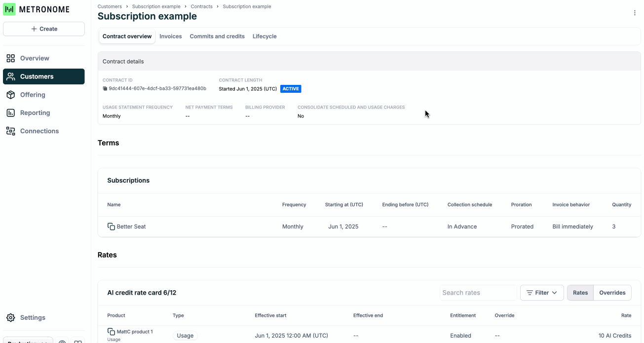Screen dimensions: 644x343
Task: Click the Create button in the sidebar
Action: (43, 29)
